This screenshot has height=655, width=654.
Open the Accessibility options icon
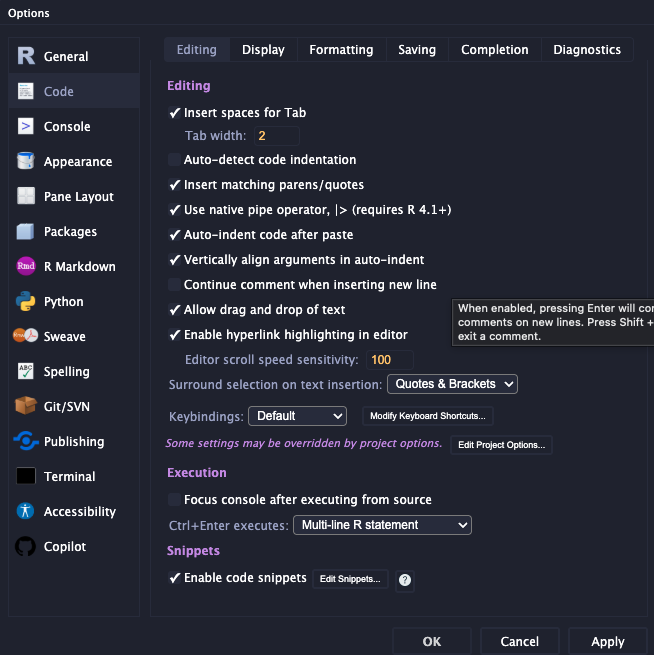26,512
